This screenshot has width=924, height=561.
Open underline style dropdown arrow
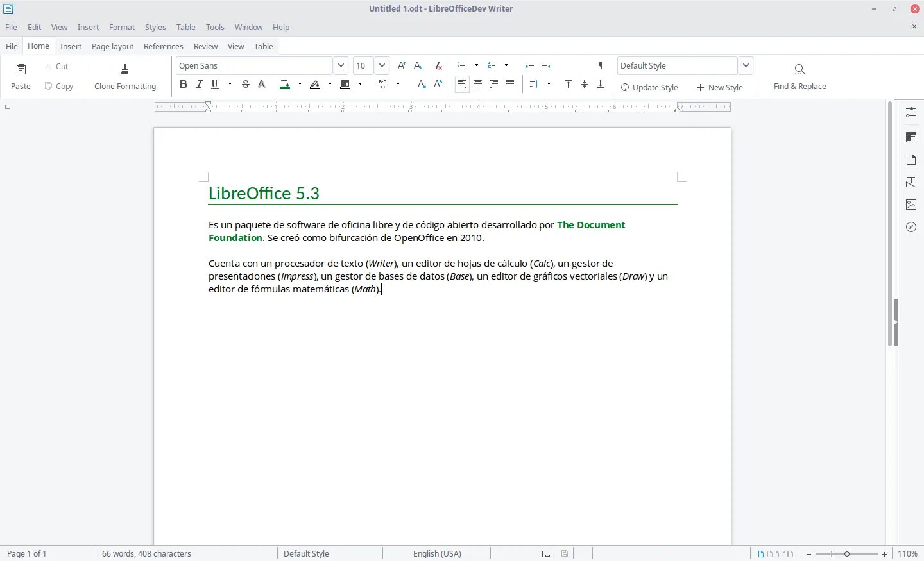[230, 85]
